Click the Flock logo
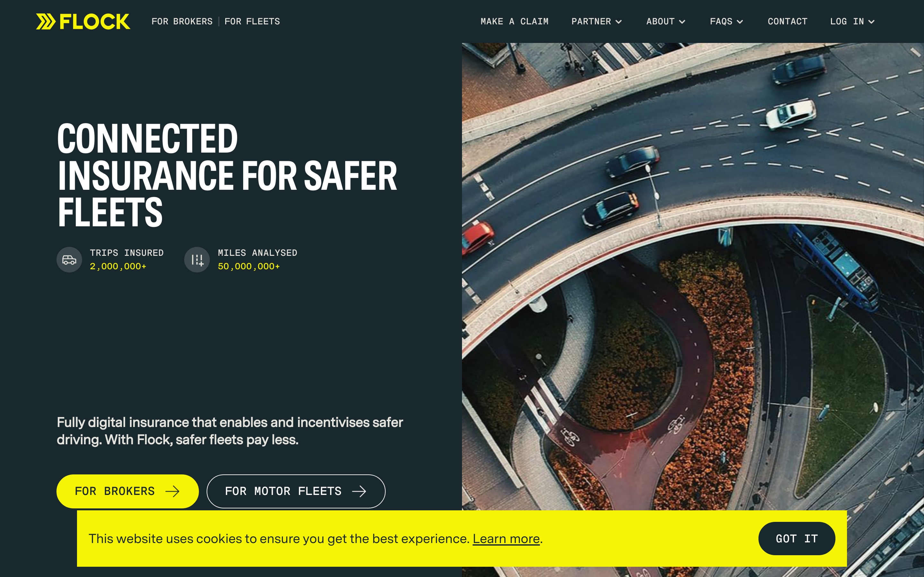The image size is (924, 577). [83, 21]
